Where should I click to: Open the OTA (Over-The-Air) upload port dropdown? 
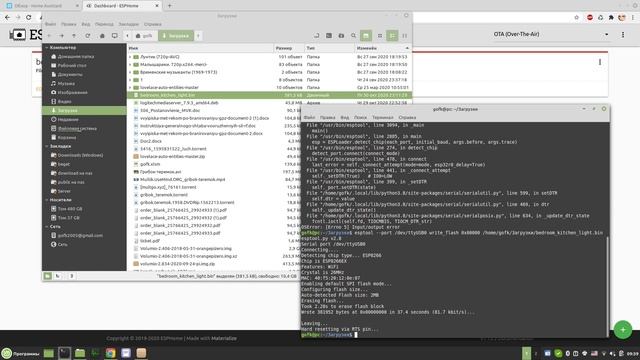click(x=551, y=34)
